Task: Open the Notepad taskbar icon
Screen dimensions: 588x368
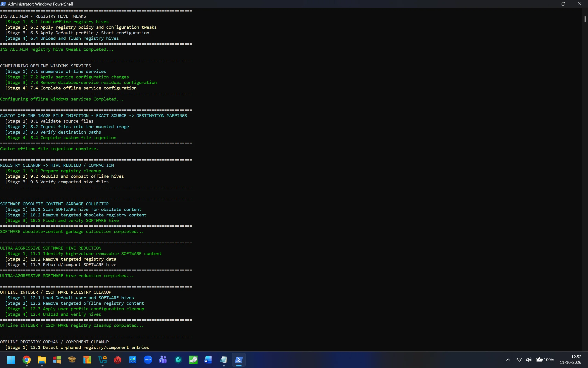Action: (x=224, y=359)
